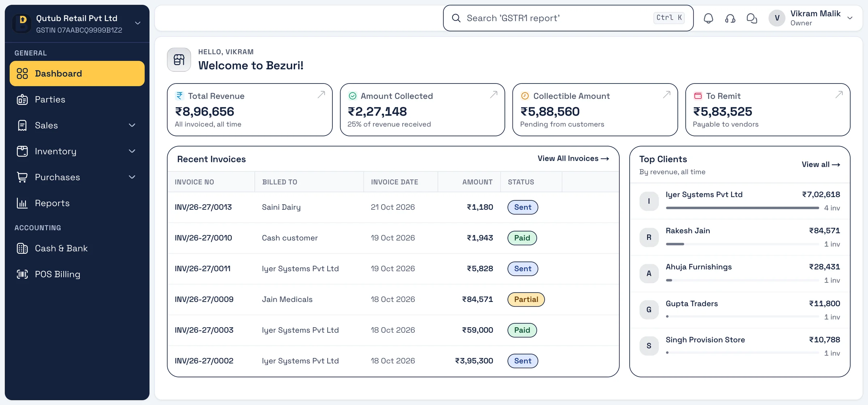Open Total Revenue card arrow icon
Image resolution: width=868 pixels, height=405 pixels.
pos(321,95)
